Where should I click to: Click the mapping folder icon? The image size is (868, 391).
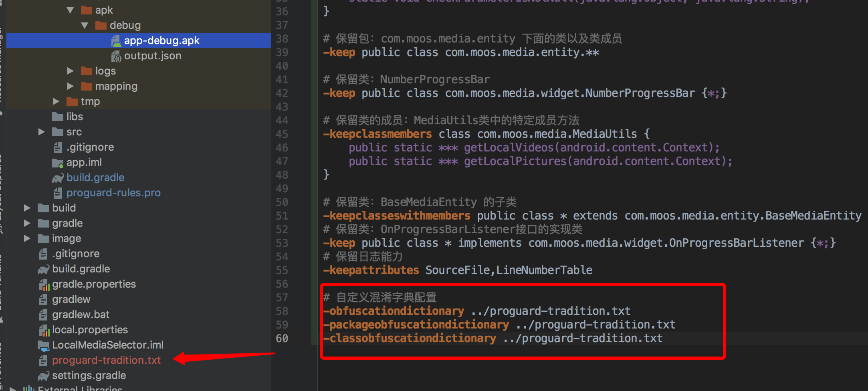pos(87,86)
